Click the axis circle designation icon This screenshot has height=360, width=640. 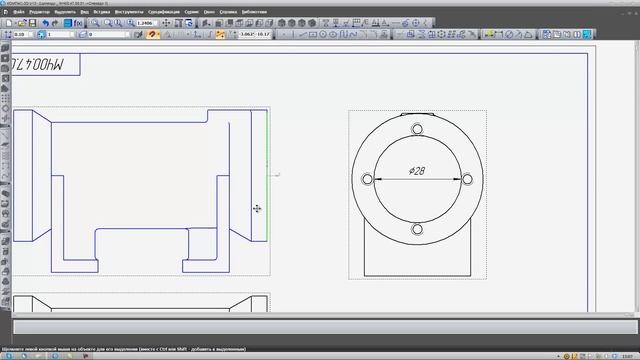click(x=416, y=23)
